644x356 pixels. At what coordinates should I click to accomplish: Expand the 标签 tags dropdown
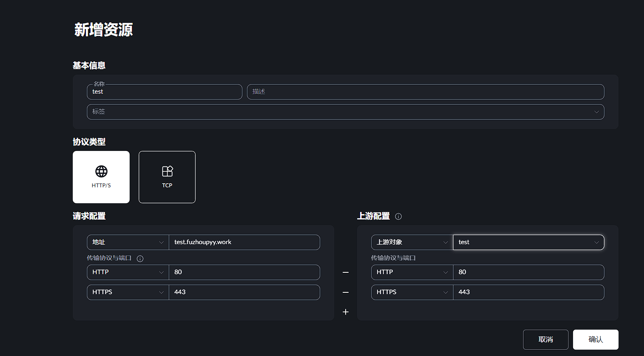coord(345,112)
